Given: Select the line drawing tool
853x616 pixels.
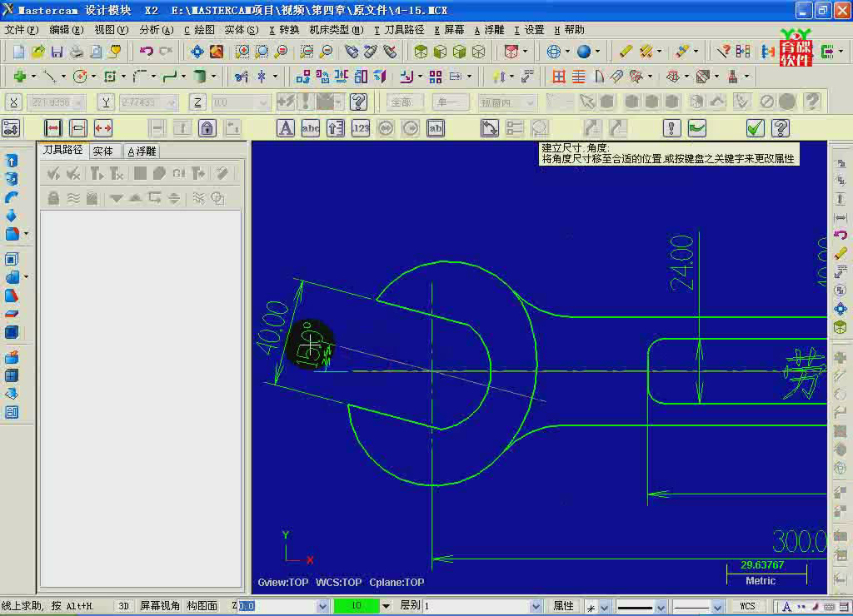Looking at the screenshot, I should 50,77.
